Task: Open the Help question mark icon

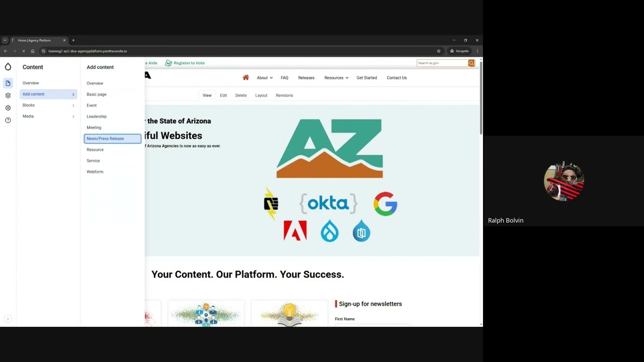Action: click(x=8, y=120)
